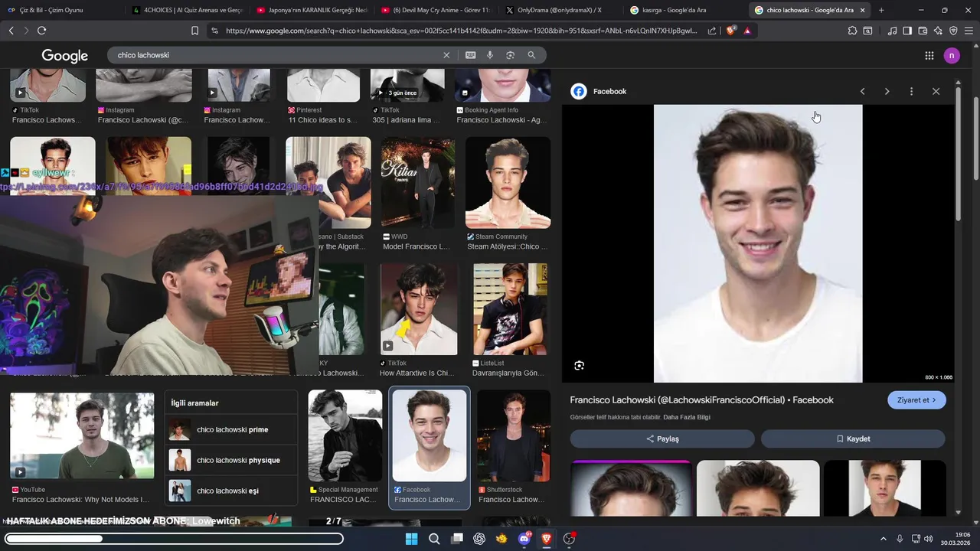Submit search with magnifier icon
The height and width of the screenshot is (551, 980).
pyautogui.click(x=531, y=55)
